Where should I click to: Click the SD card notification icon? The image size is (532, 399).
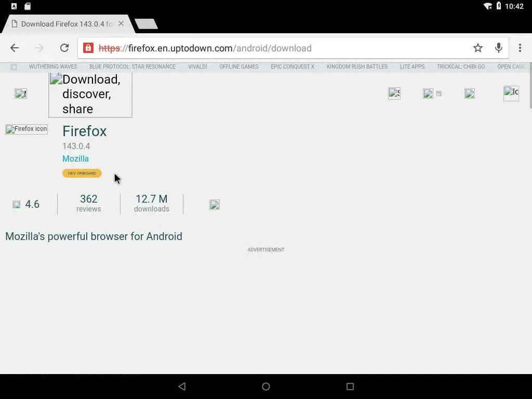(x=28, y=6)
